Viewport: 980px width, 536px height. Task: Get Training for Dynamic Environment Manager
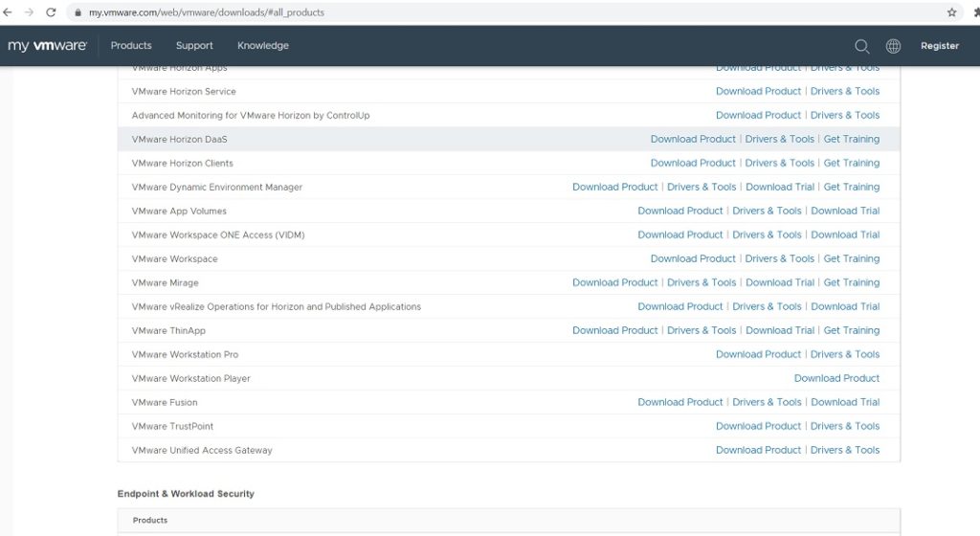tap(851, 187)
